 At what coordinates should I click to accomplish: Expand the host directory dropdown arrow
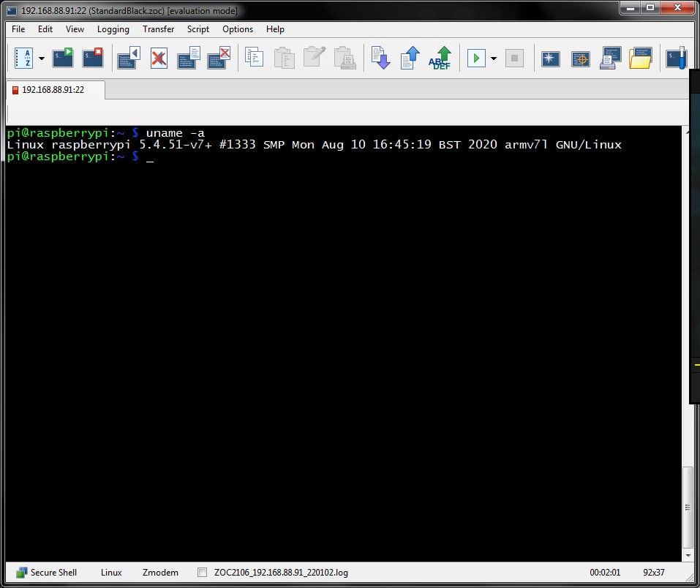42,59
